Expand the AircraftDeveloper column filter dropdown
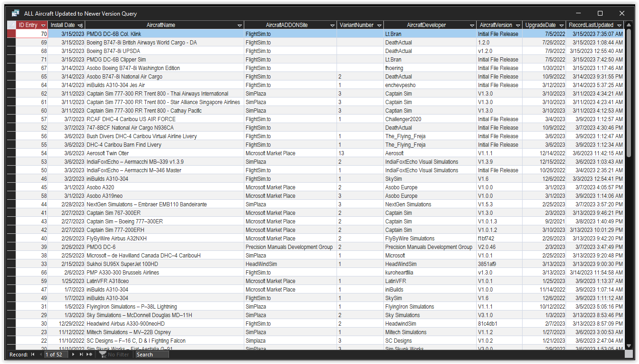 (472, 25)
